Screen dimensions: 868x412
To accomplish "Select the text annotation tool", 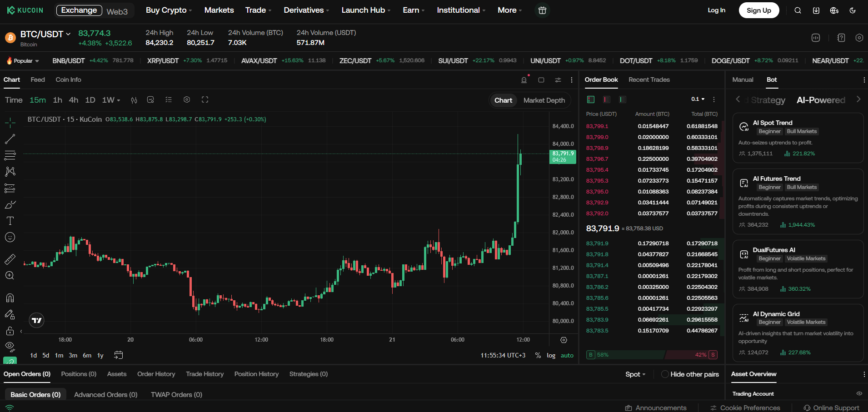I will click(10, 221).
